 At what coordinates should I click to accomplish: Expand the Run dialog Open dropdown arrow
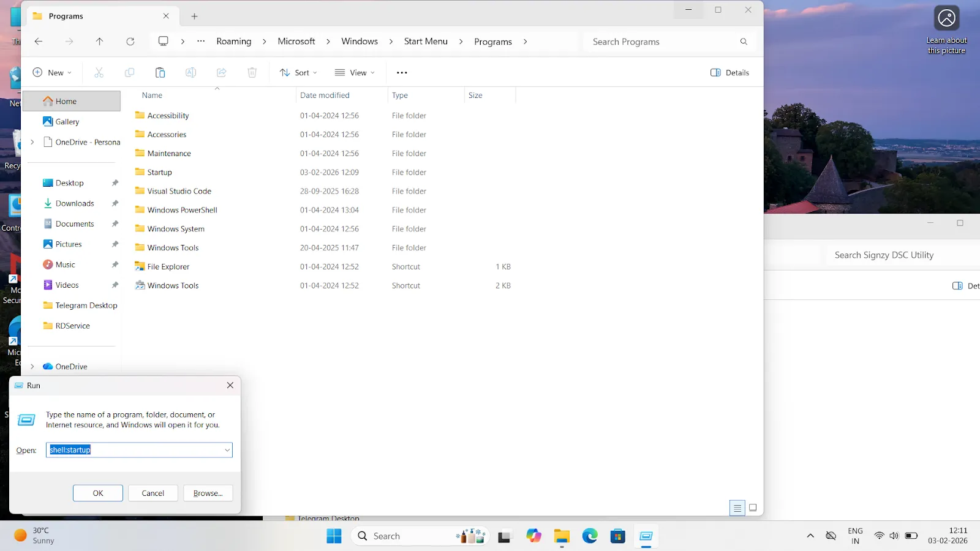point(227,450)
